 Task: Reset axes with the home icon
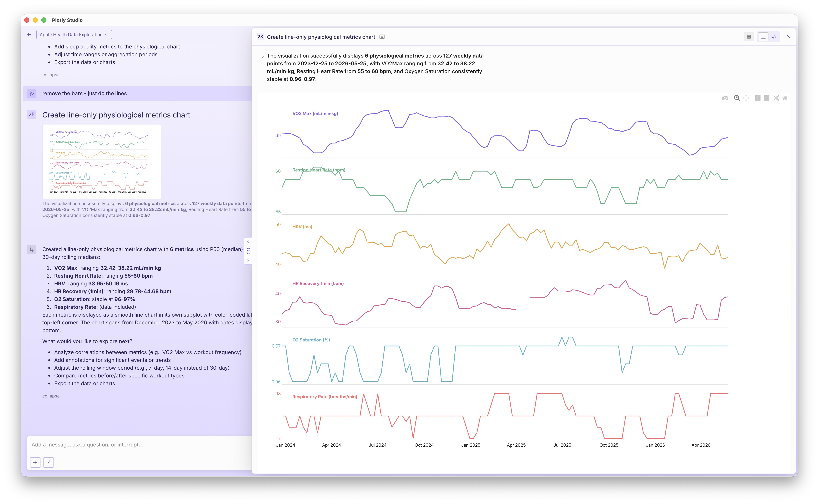pos(785,98)
